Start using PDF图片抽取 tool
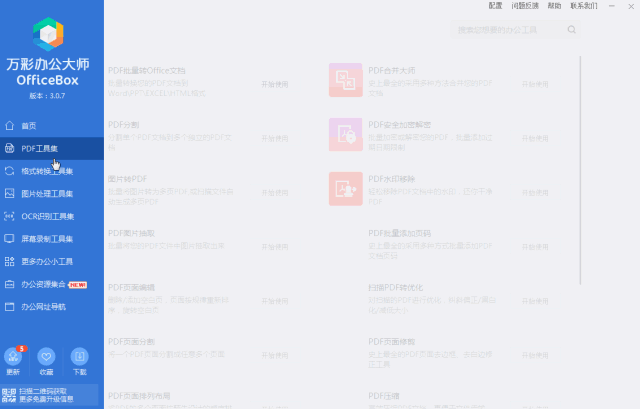The image size is (640, 409). point(275,247)
